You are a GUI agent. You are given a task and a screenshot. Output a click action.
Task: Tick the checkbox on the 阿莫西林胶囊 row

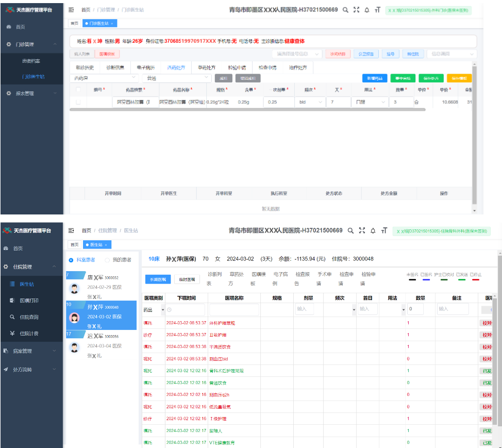[x=78, y=102]
